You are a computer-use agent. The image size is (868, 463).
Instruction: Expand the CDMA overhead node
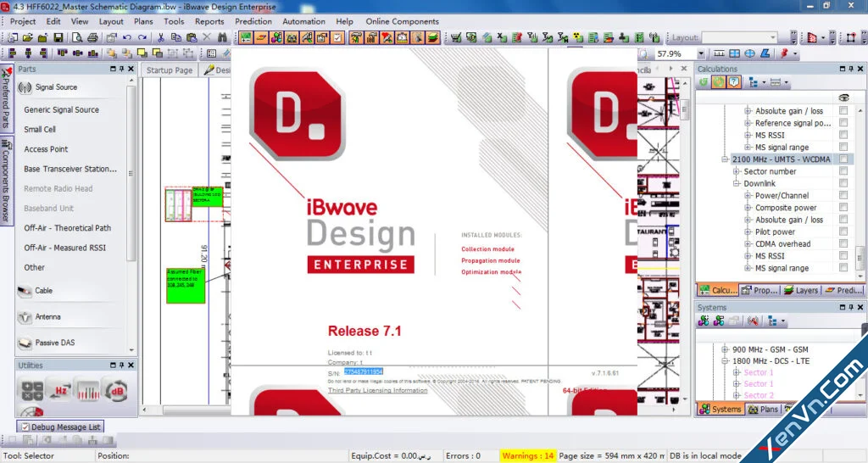(748, 243)
